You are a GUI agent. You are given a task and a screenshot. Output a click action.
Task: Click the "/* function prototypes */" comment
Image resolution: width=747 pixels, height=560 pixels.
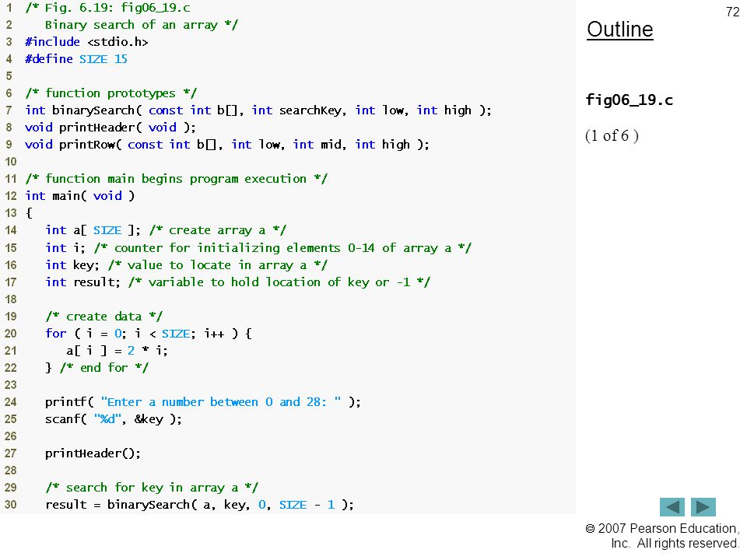tap(111, 93)
